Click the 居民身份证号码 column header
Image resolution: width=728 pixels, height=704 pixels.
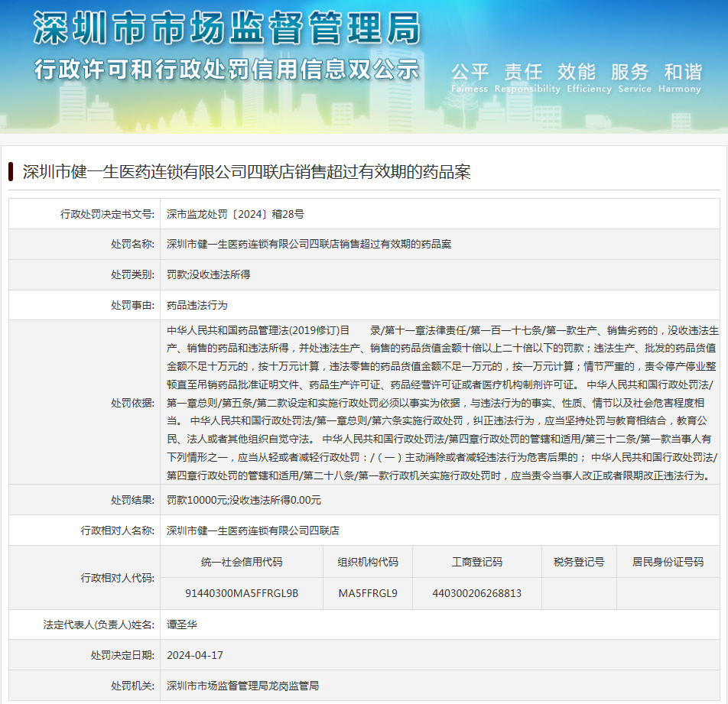point(668,562)
